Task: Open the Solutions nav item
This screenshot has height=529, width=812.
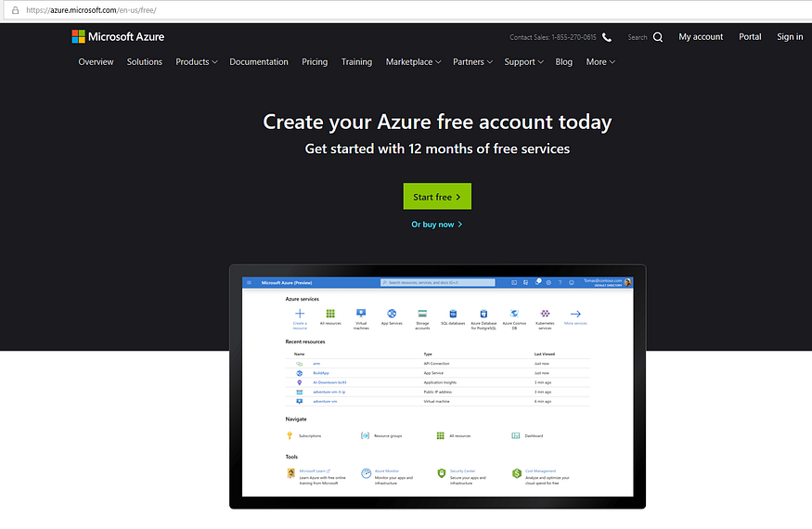Action: pyautogui.click(x=145, y=61)
